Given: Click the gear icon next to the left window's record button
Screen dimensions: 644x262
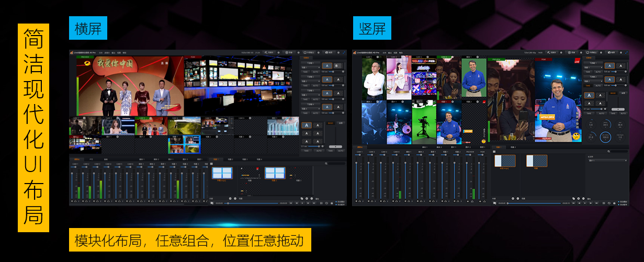Looking at the screenshot, I should click(x=297, y=53).
